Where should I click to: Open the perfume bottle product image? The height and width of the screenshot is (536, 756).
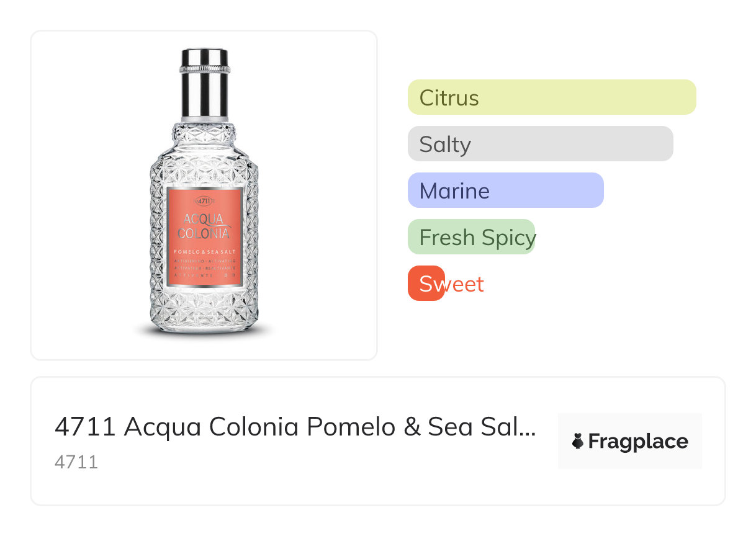[x=204, y=195]
